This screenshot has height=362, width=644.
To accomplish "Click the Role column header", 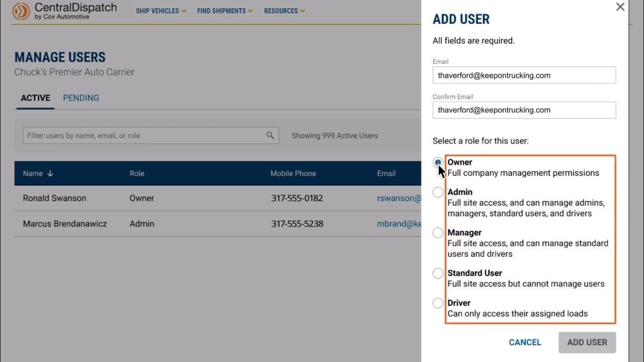I will pos(137,173).
